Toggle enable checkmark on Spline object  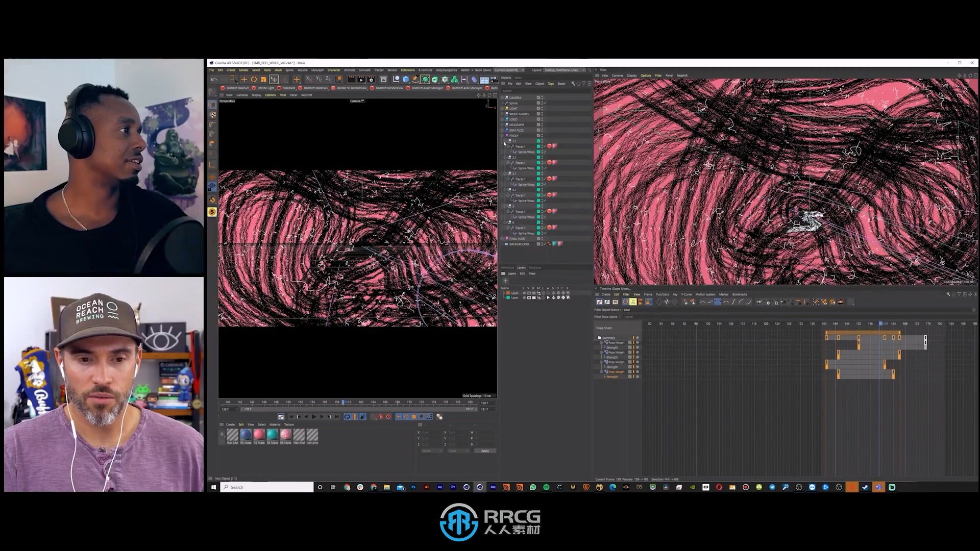[x=545, y=103]
